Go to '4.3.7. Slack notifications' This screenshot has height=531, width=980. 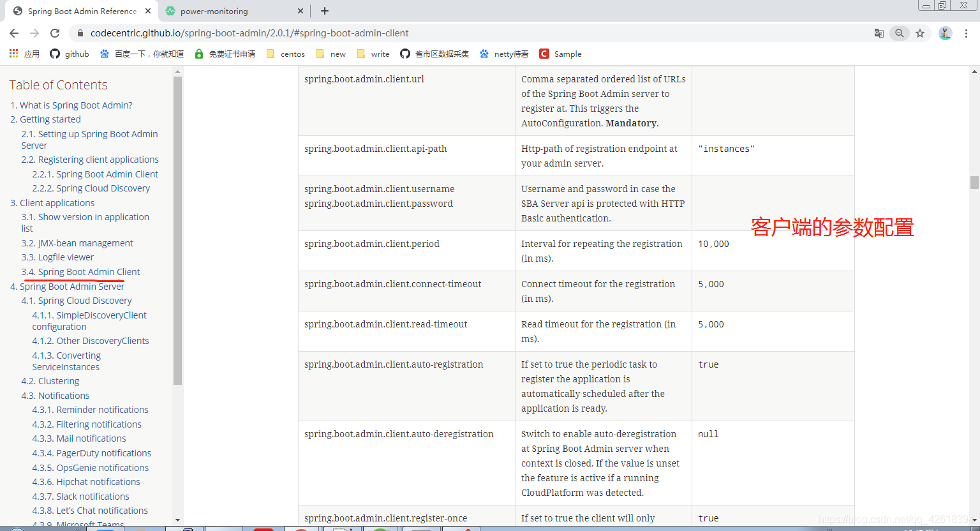pos(81,497)
